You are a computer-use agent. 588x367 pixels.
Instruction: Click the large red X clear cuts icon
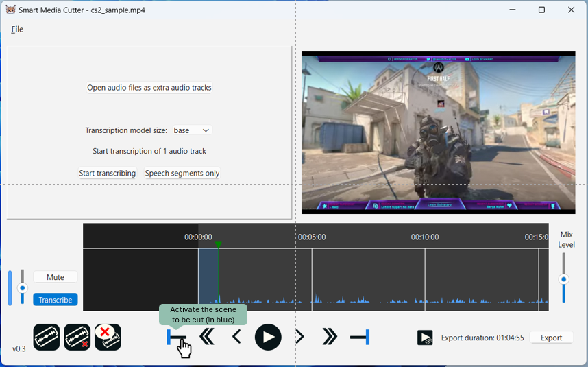[x=108, y=338]
